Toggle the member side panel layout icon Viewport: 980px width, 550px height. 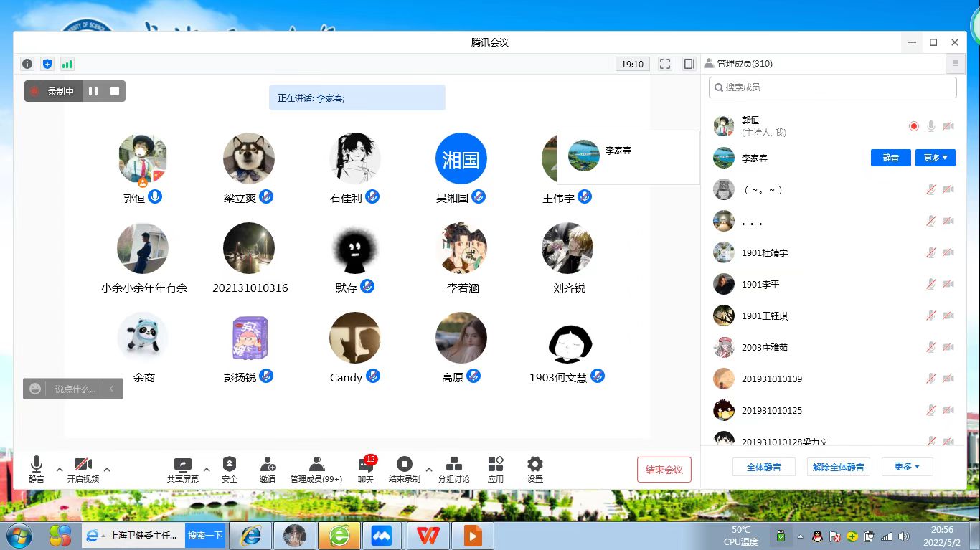(689, 64)
